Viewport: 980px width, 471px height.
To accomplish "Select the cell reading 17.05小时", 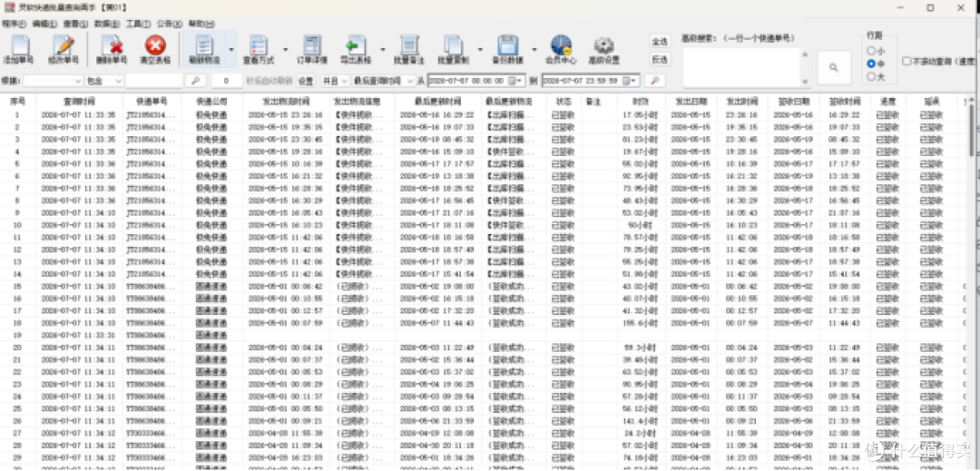I will [641, 115].
